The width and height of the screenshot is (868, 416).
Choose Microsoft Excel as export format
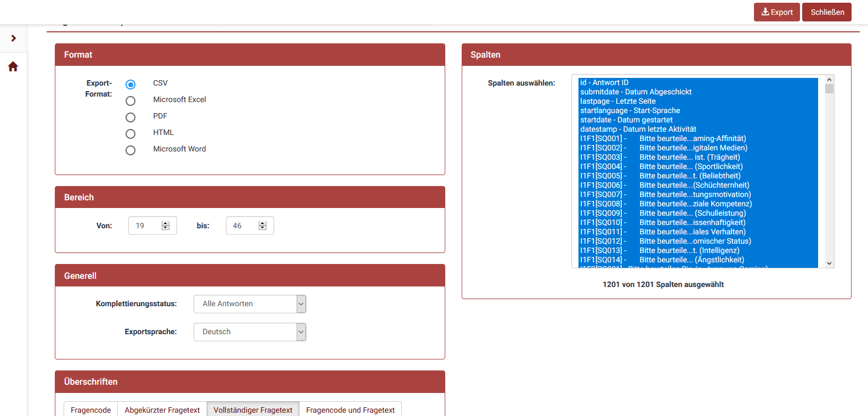tap(131, 101)
